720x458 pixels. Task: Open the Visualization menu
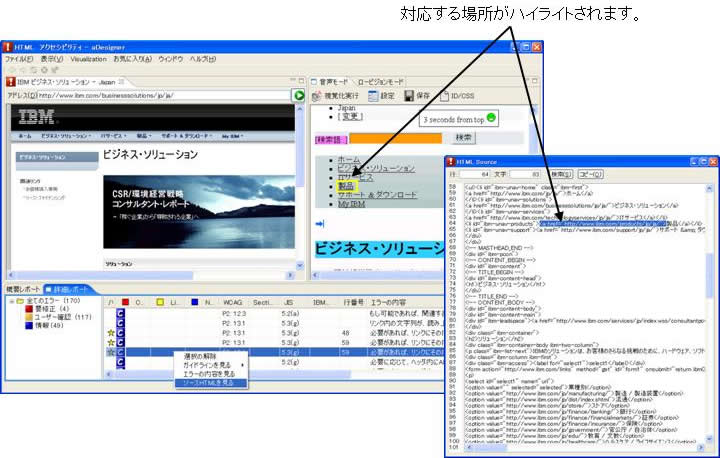coord(88,59)
